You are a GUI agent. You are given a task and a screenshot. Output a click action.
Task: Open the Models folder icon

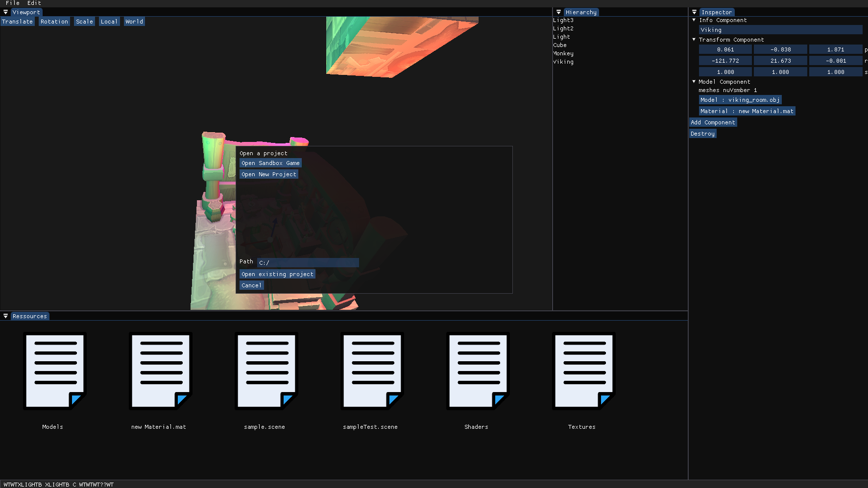55,371
